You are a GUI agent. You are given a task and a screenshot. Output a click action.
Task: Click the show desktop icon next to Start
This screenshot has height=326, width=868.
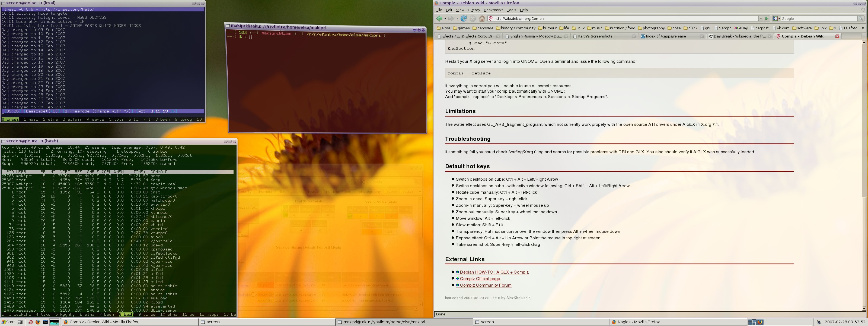[20, 322]
